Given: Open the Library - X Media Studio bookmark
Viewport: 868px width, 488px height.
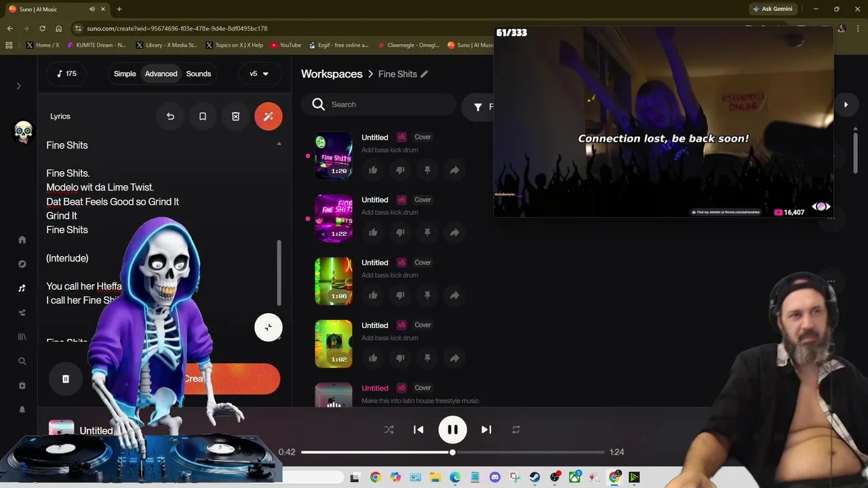Looking at the screenshot, I should (x=167, y=45).
